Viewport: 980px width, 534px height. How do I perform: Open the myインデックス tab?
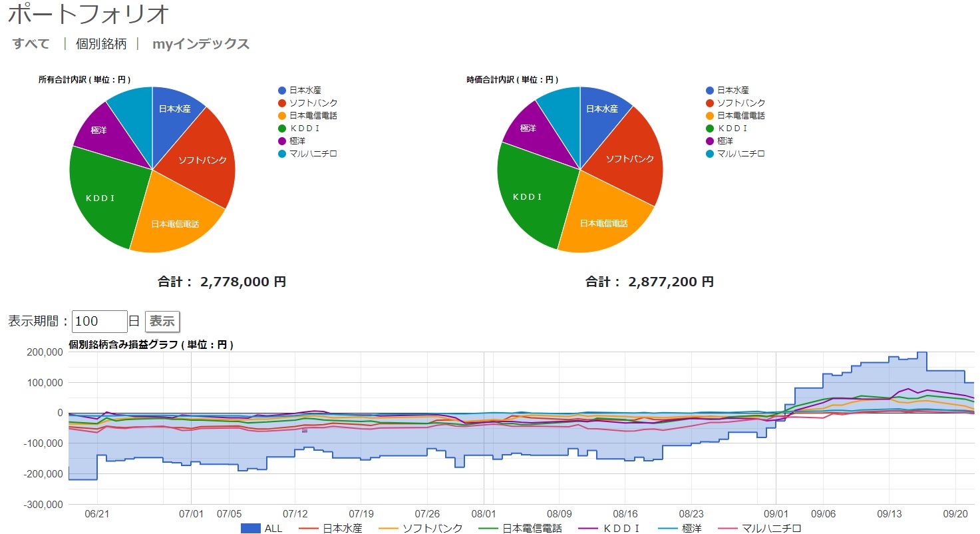[201, 44]
